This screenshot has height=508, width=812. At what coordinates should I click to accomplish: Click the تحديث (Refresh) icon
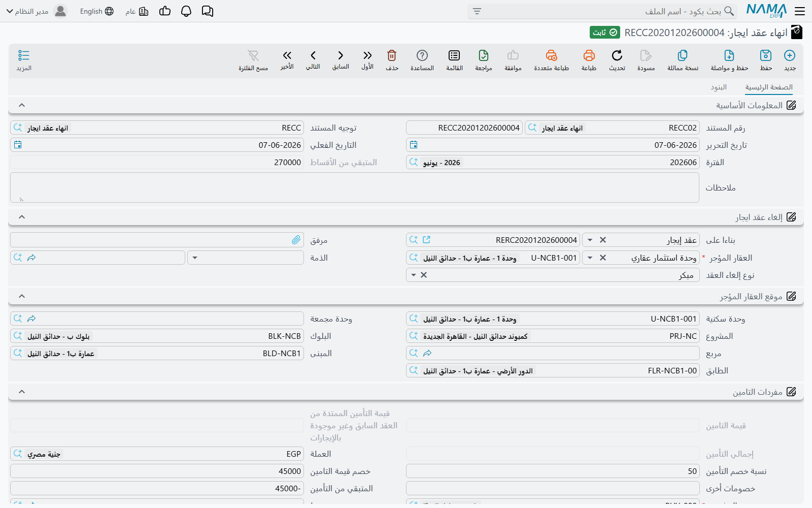pos(617,55)
